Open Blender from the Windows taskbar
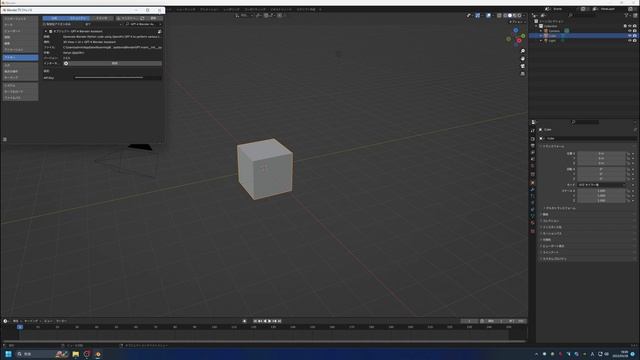 click(98, 354)
